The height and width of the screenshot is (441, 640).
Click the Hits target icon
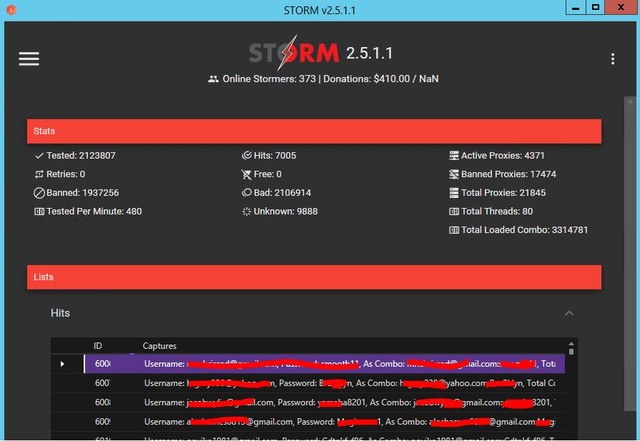tap(247, 156)
